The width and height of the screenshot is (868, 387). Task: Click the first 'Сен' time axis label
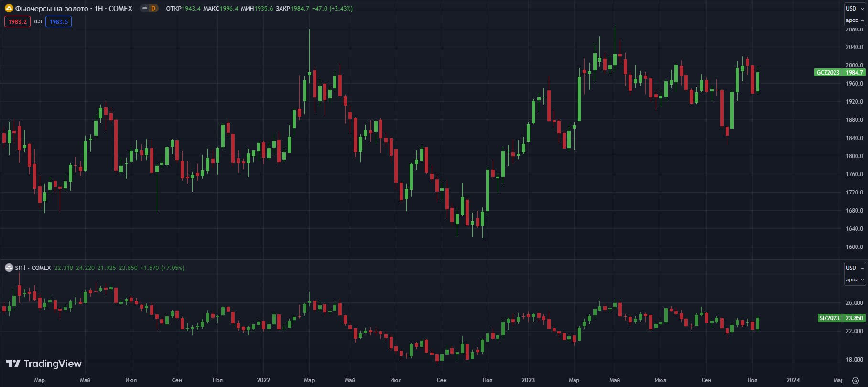pyautogui.click(x=177, y=380)
